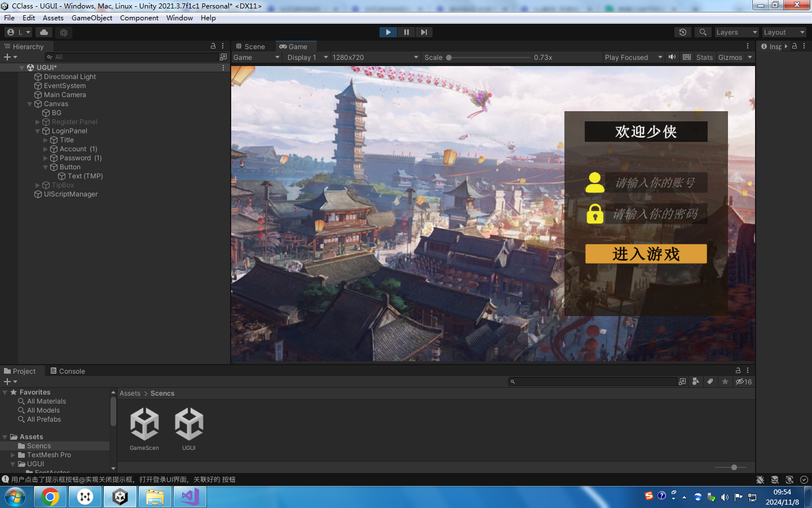The height and width of the screenshot is (508, 812).
Task: Open the global Search magnifier
Action: (x=703, y=32)
